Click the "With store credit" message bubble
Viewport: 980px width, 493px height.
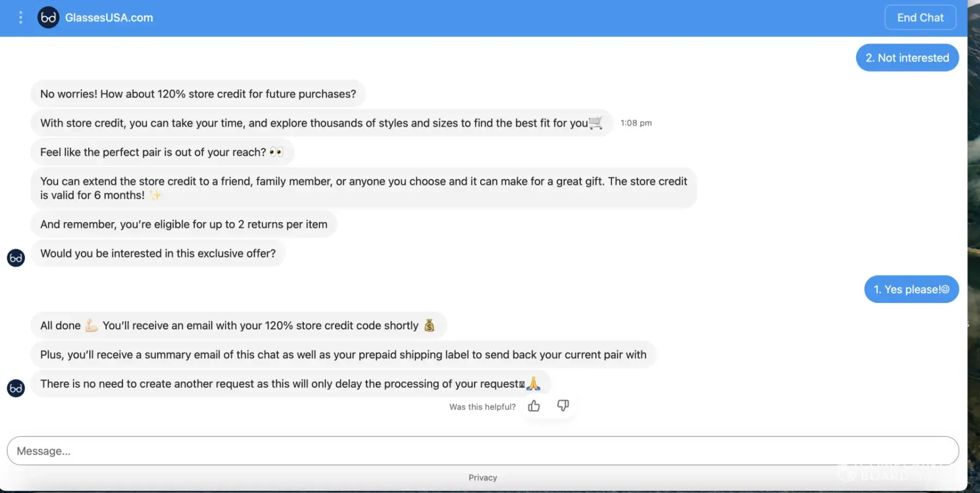click(x=321, y=123)
